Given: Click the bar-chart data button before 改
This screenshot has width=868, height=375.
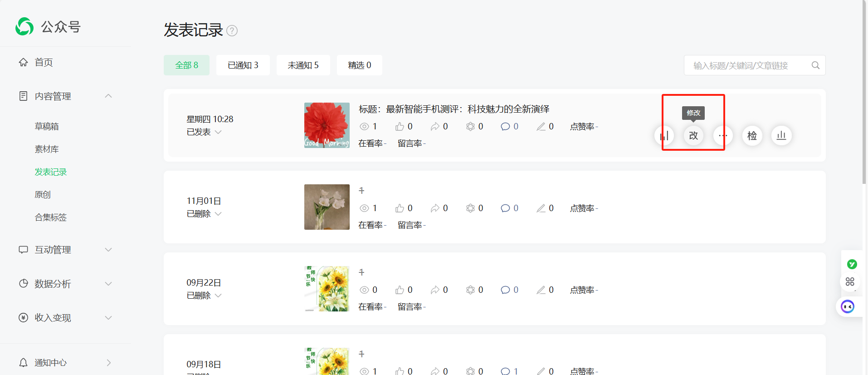Looking at the screenshot, I should pos(664,135).
